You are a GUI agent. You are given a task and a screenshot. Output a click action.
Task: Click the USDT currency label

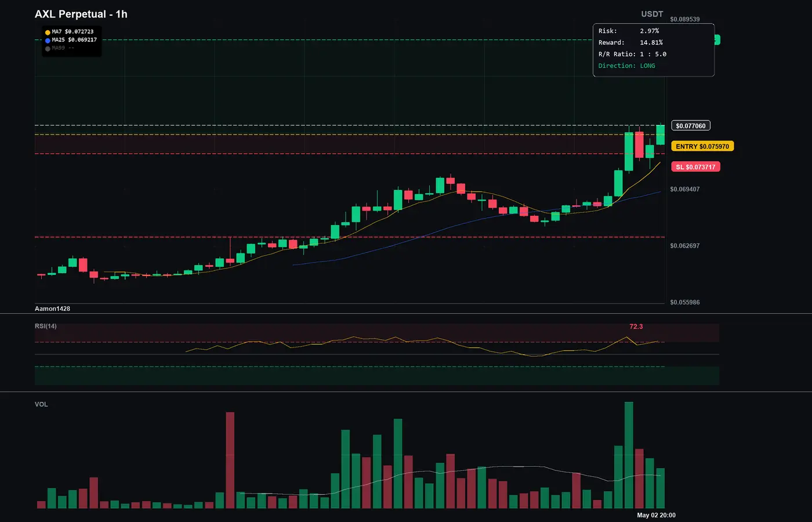pos(652,14)
